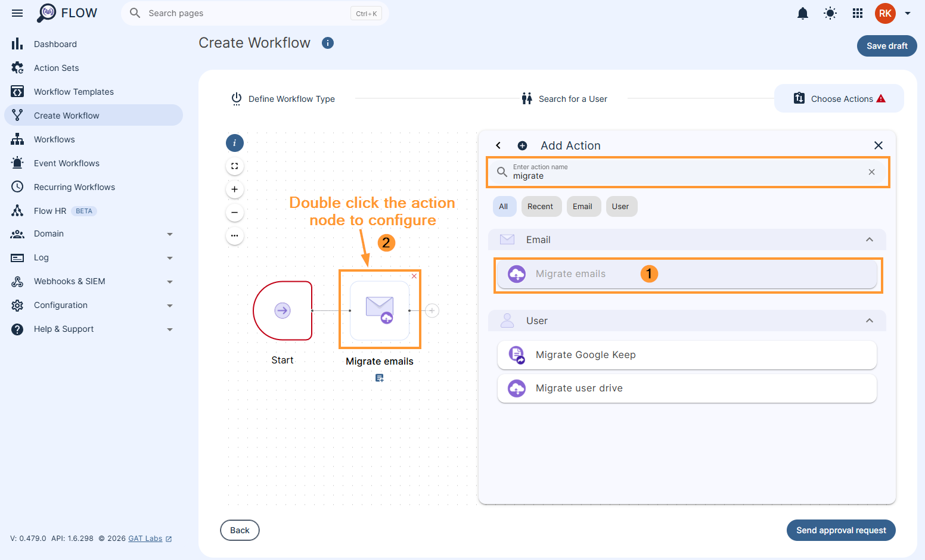Click Send approval request button

pyautogui.click(x=841, y=530)
